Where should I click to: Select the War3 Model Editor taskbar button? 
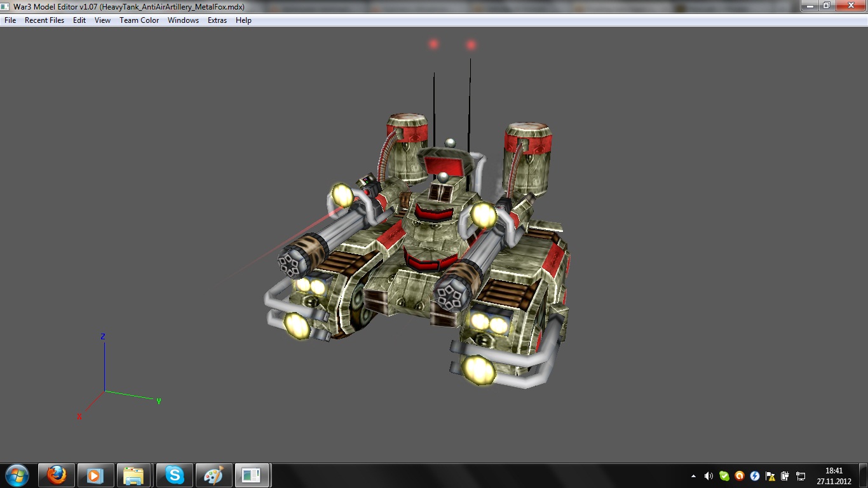coord(252,475)
